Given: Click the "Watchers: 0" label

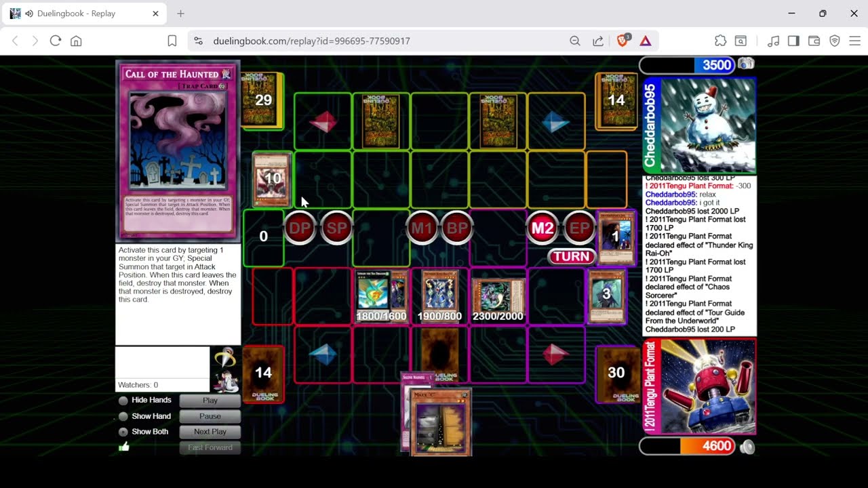Looking at the screenshot, I should 138,385.
